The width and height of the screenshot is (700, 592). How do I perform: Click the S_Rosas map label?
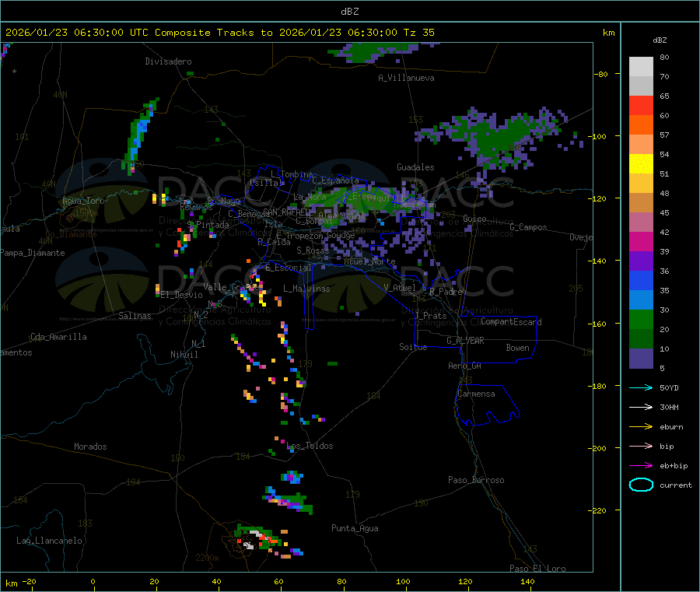(313, 250)
